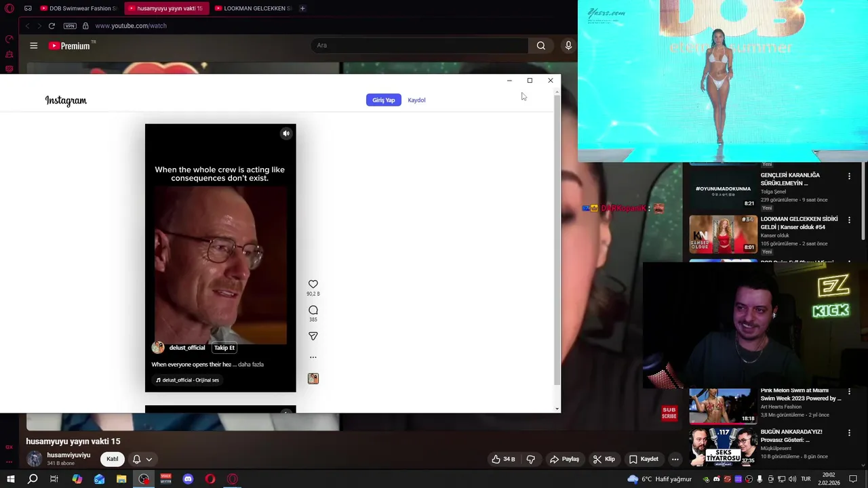Image resolution: width=868 pixels, height=488 pixels.
Task: Click the Giriş Yap button on Instagram
Action: click(x=383, y=100)
